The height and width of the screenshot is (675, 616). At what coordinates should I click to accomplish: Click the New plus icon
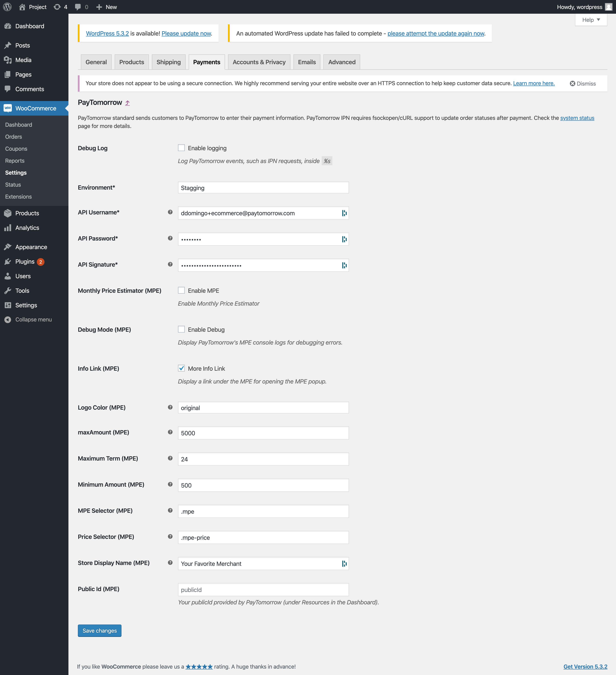99,7
